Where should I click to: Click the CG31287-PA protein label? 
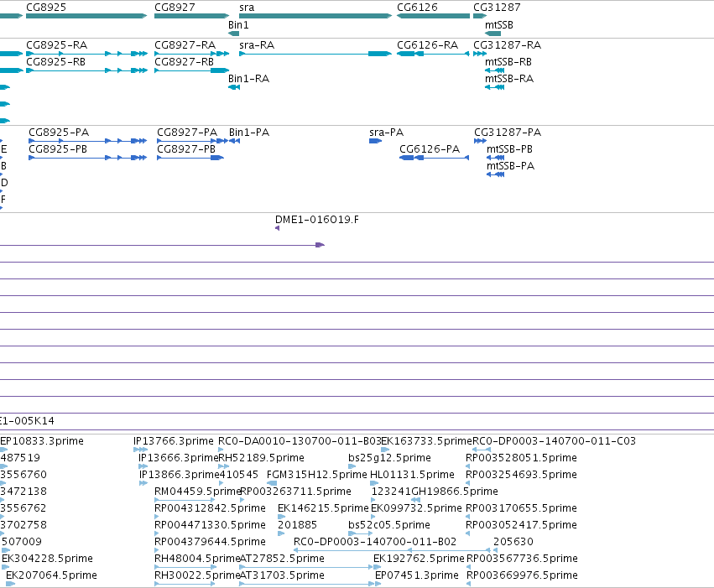[x=508, y=133]
